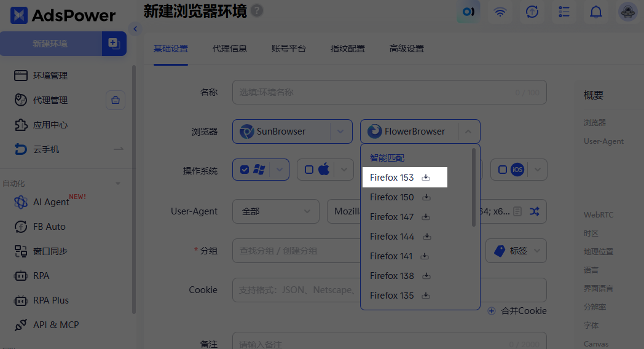Viewport: 644px width, 349px height.
Task: Open 云手机 in the sidebar
Action: 46,149
